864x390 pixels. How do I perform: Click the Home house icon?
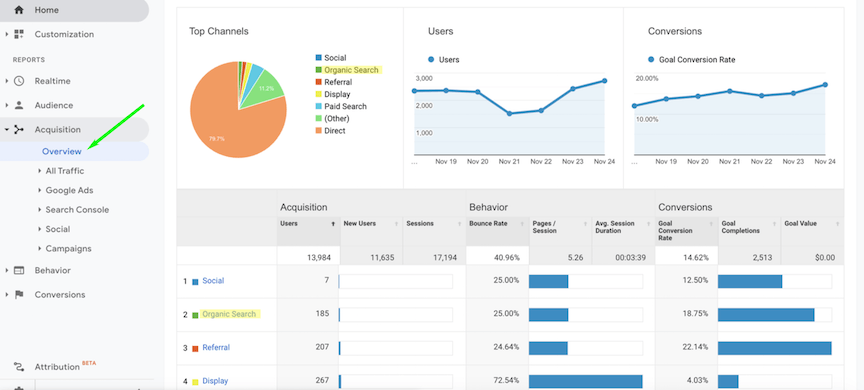(x=19, y=10)
